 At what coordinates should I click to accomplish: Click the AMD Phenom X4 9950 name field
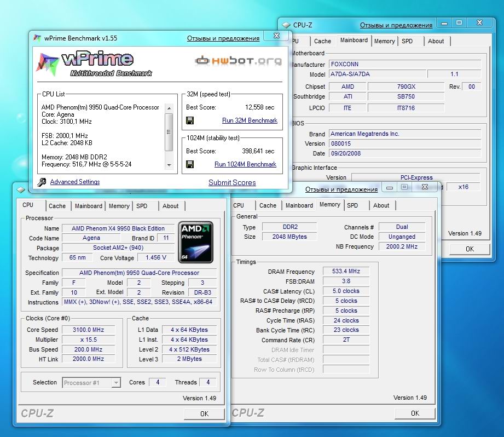118,228
